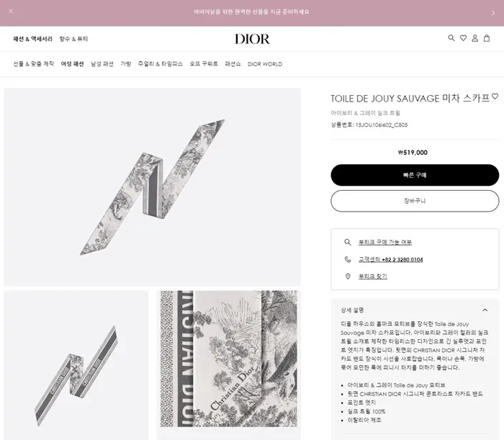
Task: Switch to 향수 & 뷰티 tab
Action: (73, 39)
